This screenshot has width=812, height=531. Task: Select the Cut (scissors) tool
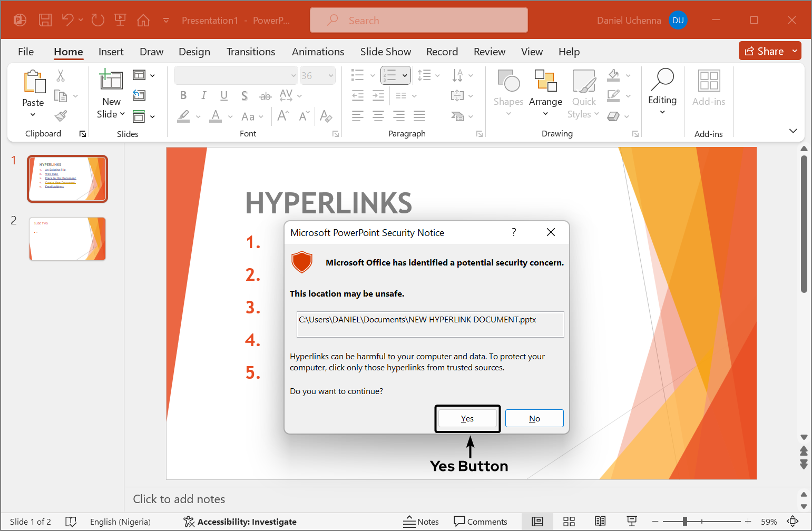[61, 76]
